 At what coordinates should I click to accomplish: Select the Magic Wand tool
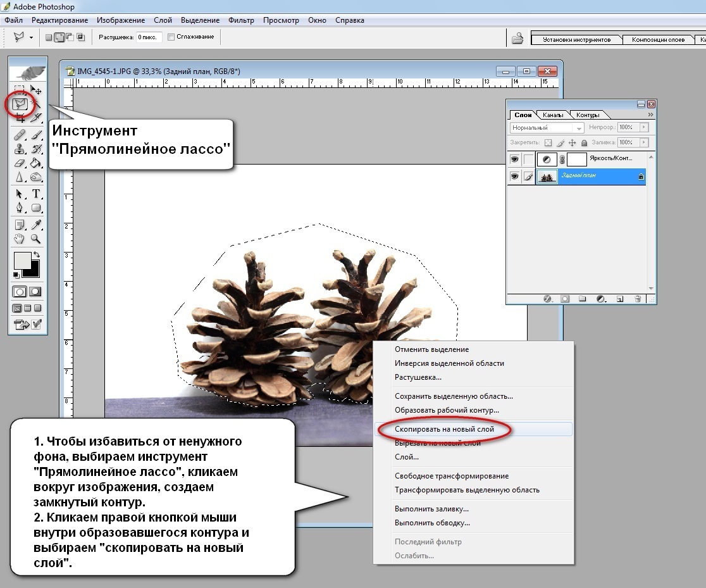36,104
